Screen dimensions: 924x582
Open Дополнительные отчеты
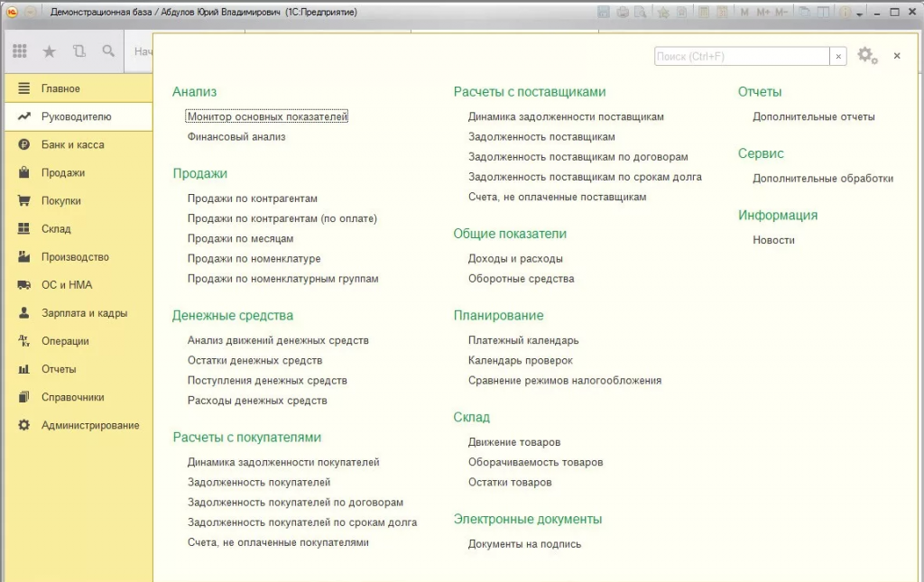point(814,116)
